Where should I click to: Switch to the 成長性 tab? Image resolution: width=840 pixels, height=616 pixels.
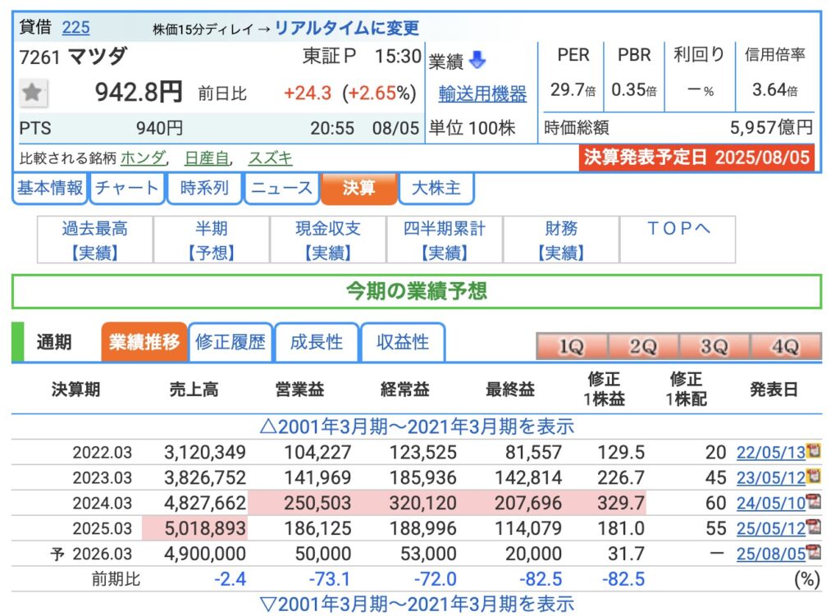coord(316,342)
